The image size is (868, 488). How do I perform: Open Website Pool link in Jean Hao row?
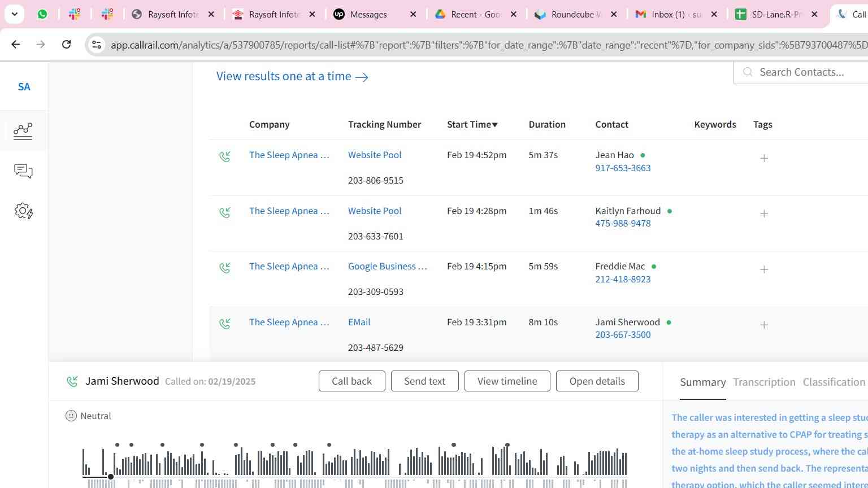click(375, 155)
